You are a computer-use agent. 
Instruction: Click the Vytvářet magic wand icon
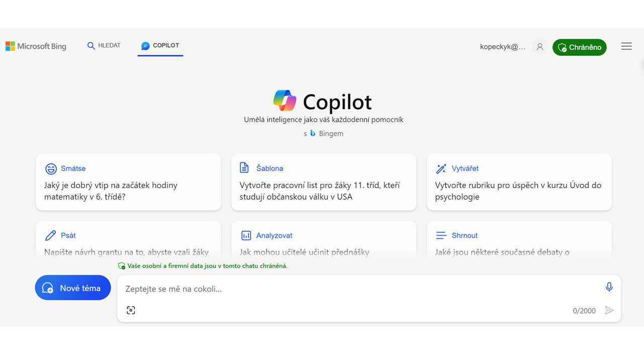[441, 168]
